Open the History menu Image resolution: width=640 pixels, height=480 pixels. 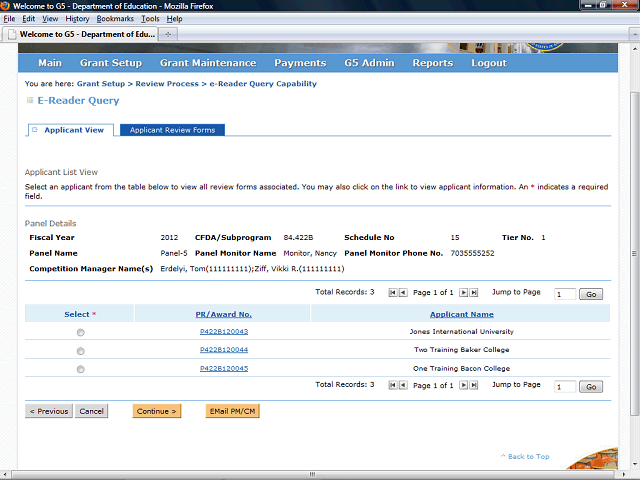coord(77,19)
